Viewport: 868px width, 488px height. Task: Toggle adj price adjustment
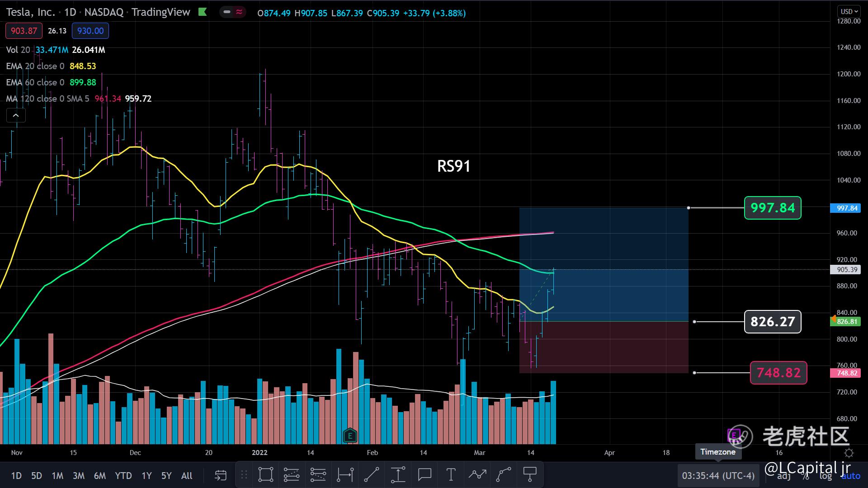click(x=784, y=476)
